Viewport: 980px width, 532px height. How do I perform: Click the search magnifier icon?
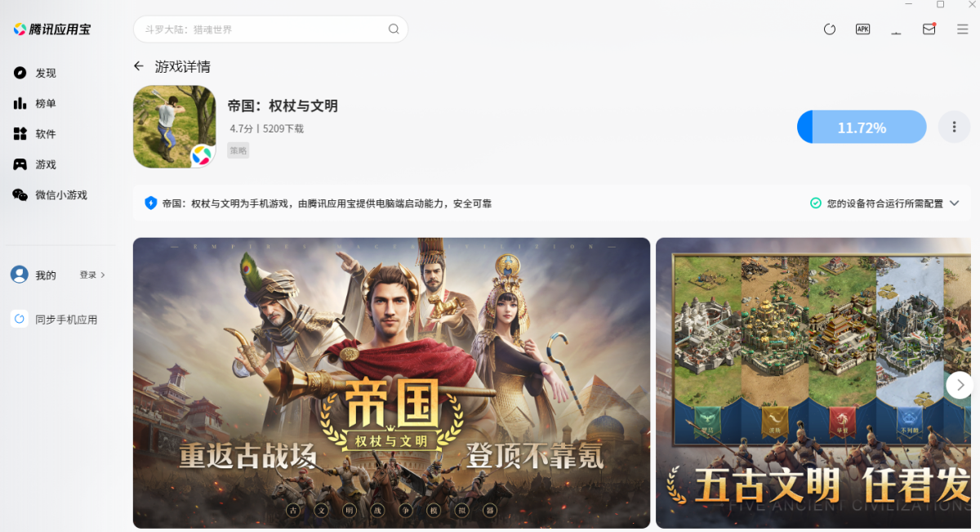394,29
